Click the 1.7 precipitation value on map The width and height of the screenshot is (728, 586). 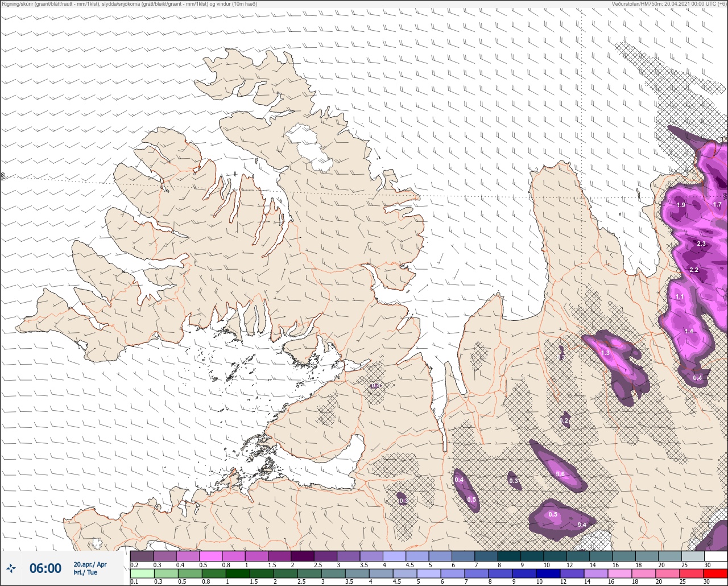pyautogui.click(x=717, y=205)
